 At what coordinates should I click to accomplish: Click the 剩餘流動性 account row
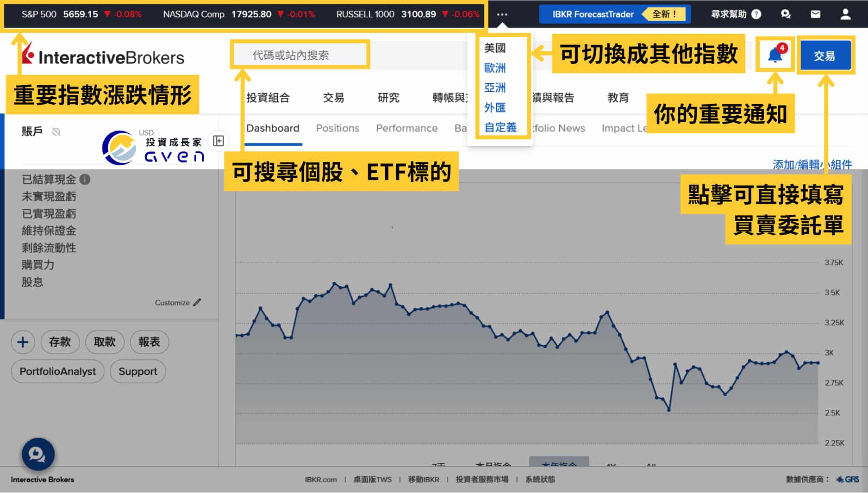coord(49,248)
